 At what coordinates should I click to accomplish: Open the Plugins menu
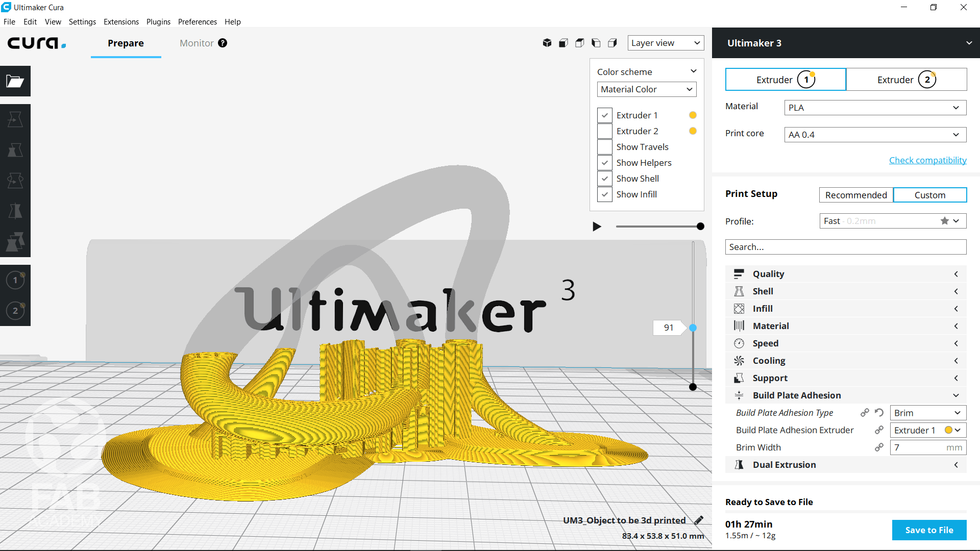pyautogui.click(x=158, y=22)
